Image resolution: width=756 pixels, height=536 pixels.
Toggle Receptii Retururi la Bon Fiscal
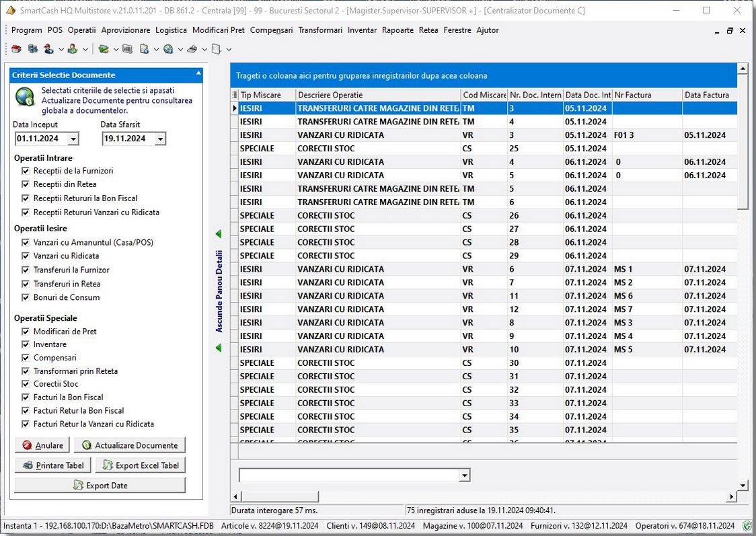click(x=26, y=198)
